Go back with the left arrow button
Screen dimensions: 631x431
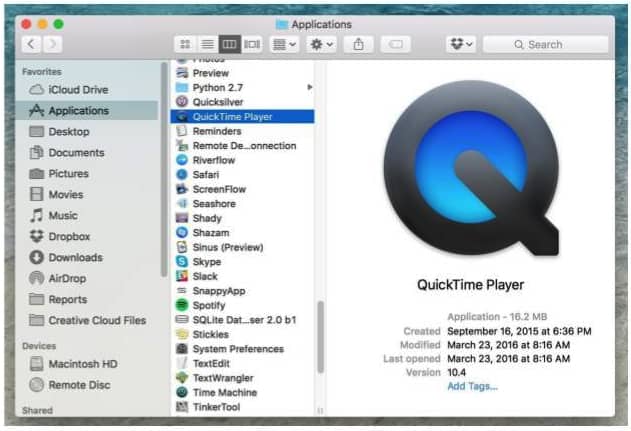30,45
